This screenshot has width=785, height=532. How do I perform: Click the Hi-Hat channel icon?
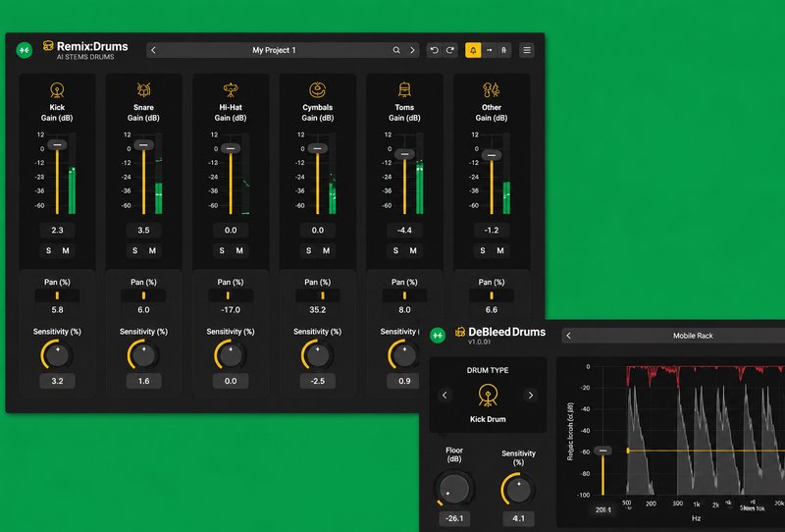(231, 90)
